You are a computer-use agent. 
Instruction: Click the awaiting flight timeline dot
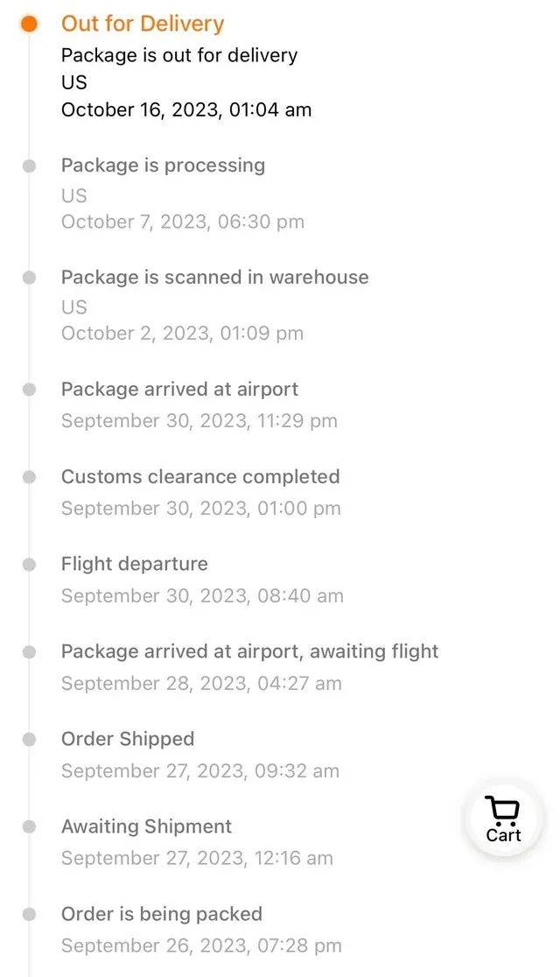tap(30, 652)
